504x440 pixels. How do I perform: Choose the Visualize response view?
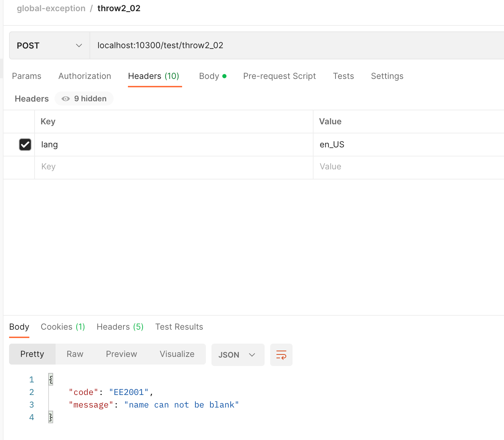[177, 354]
